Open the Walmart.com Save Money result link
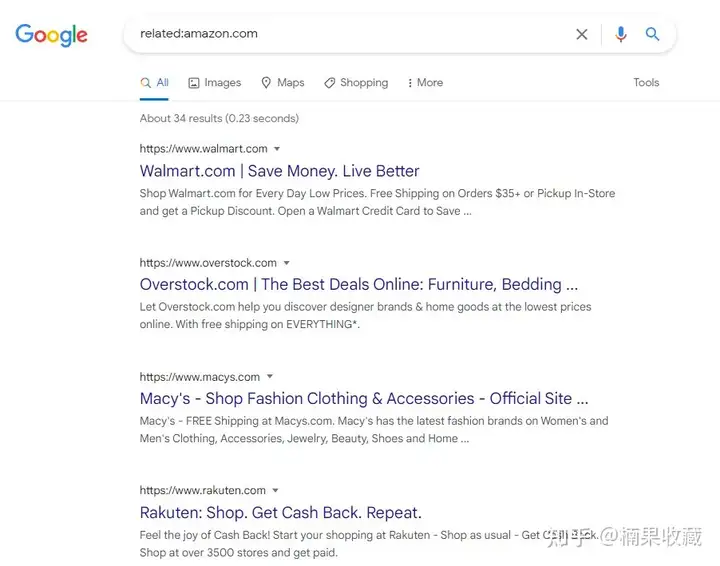 coord(280,171)
